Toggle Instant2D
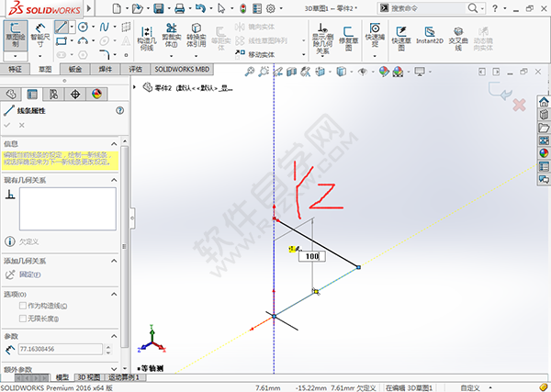Viewport: 551px width, 392px height. (430, 35)
